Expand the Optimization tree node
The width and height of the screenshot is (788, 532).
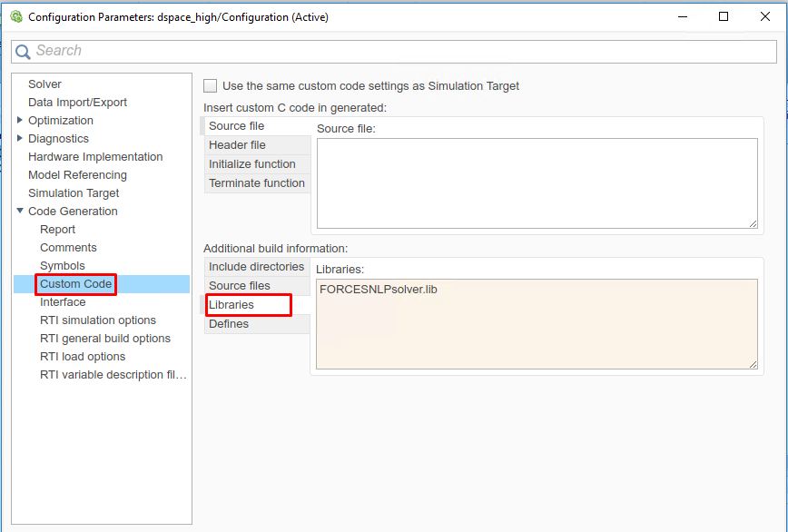tap(20, 121)
